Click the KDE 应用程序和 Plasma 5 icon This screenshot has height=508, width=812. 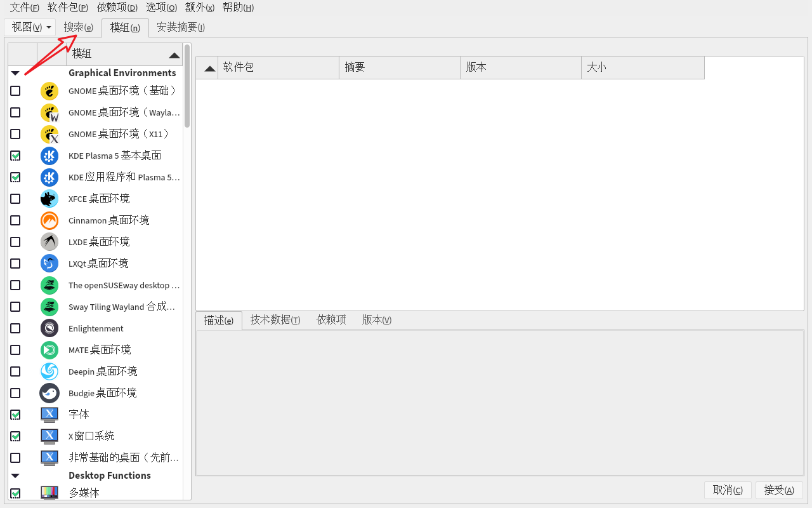[49, 177]
